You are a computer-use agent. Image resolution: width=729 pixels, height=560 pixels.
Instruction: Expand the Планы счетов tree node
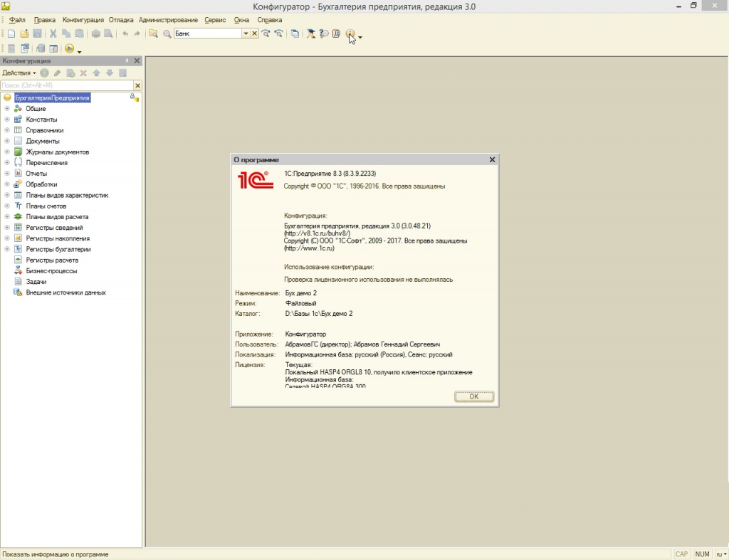coord(7,206)
